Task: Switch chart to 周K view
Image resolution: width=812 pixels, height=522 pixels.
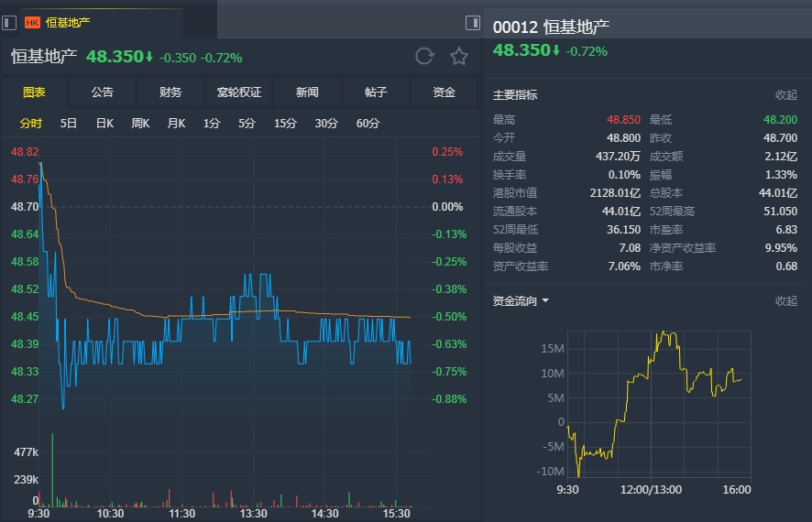Action: pos(140,124)
